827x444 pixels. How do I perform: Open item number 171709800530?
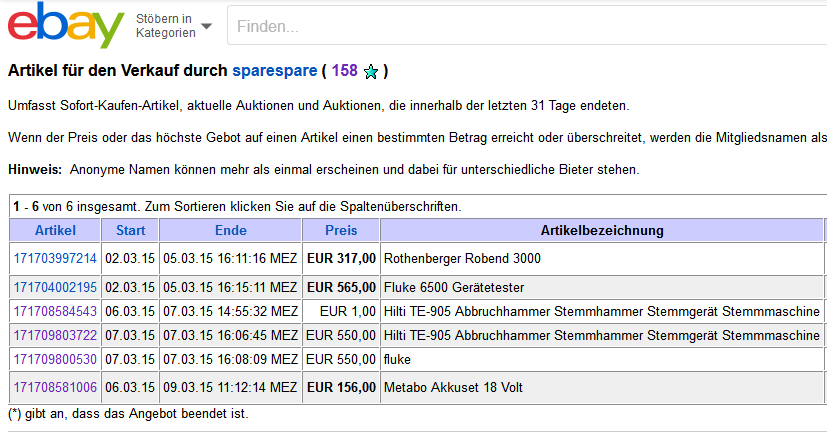point(55,360)
